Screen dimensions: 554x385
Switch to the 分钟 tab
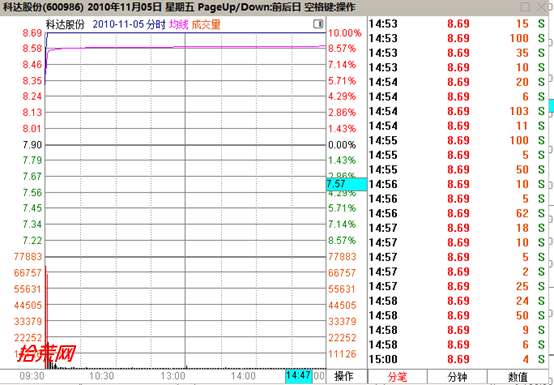pyautogui.click(x=457, y=377)
